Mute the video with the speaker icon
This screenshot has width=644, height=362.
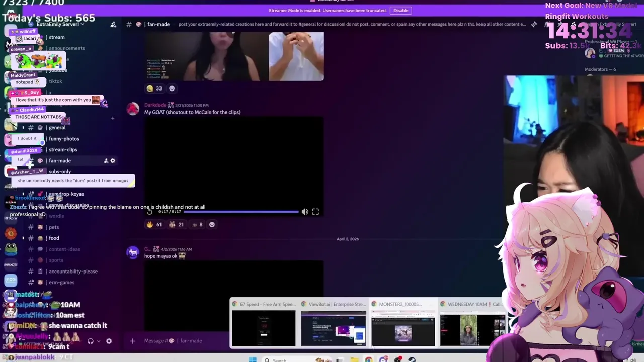coord(305,212)
